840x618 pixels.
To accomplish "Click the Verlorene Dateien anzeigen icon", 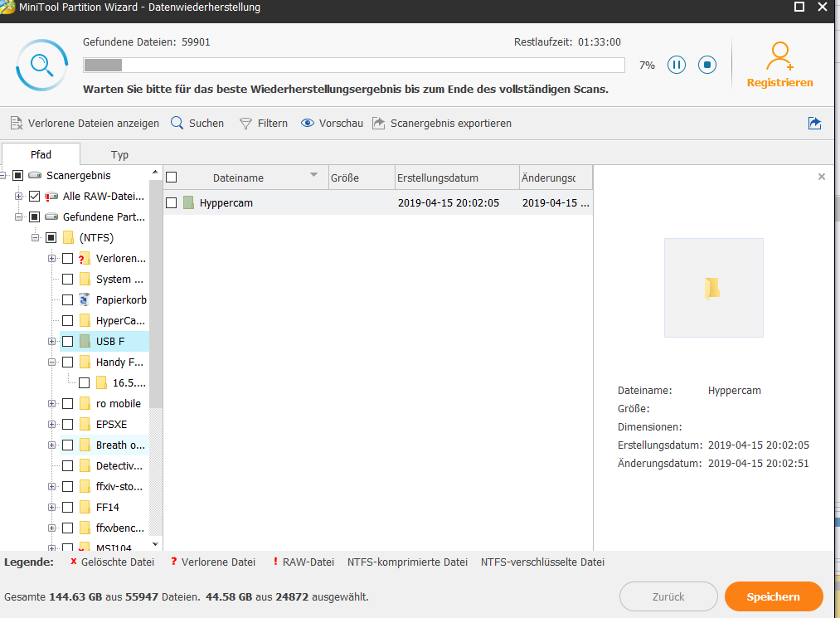I will click(x=17, y=124).
